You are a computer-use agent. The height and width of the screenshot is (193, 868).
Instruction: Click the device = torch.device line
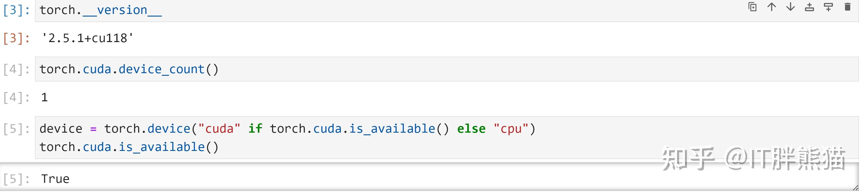click(286, 129)
